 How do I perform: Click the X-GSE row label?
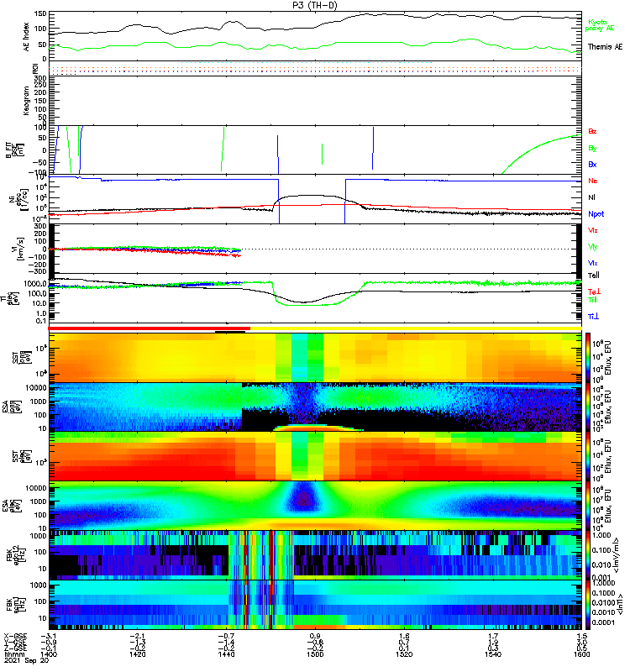point(15,636)
